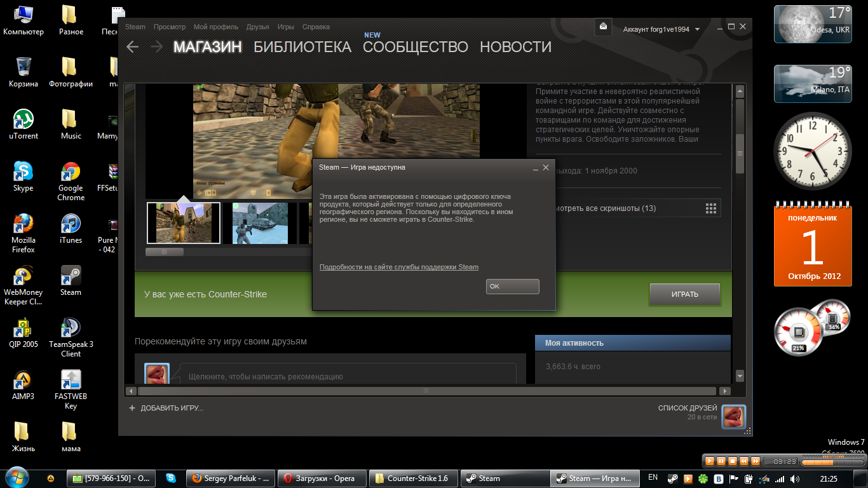Switch to Counter-Strike 1.6 folder in taskbar

click(x=415, y=478)
